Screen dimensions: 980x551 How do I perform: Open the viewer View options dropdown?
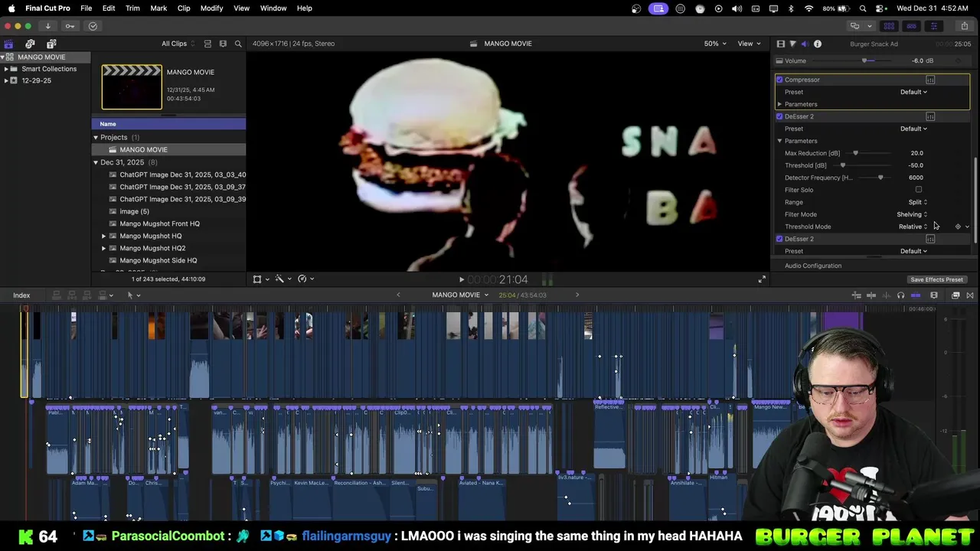pos(749,44)
